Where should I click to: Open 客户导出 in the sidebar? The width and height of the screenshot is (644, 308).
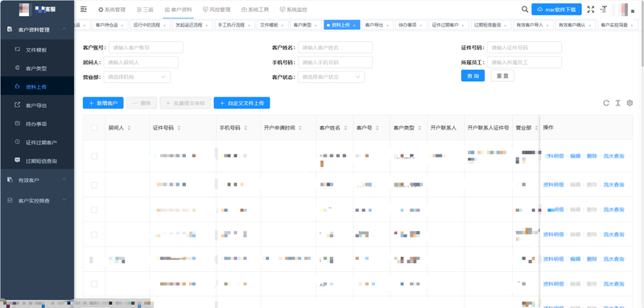pos(37,105)
